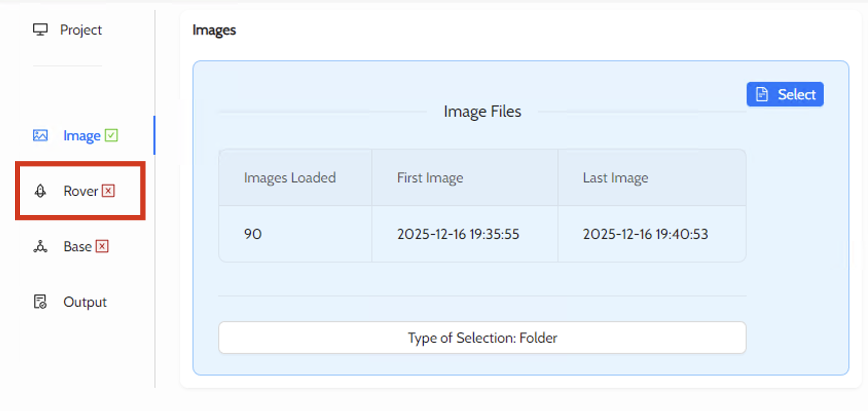The height and width of the screenshot is (411, 868).
Task: Click the Project monitor icon
Action: tap(40, 29)
